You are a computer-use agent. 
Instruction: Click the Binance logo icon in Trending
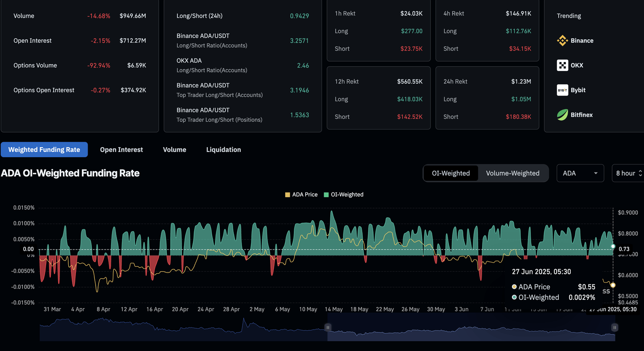click(x=562, y=41)
